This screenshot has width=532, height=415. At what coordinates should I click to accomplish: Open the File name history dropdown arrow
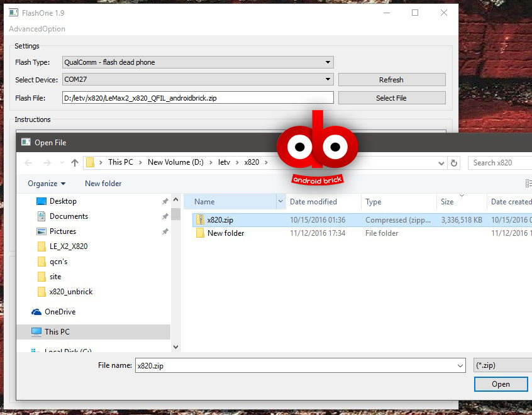[461, 365]
